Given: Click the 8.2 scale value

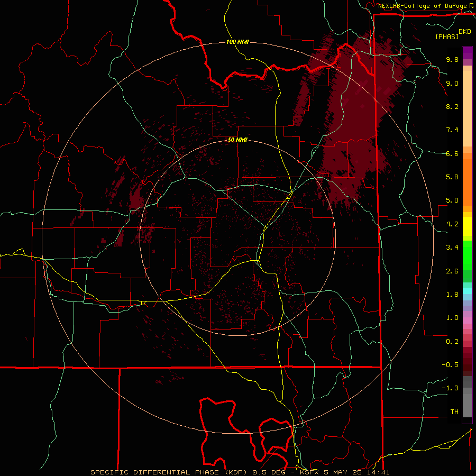Looking at the screenshot, I should coord(452,106).
